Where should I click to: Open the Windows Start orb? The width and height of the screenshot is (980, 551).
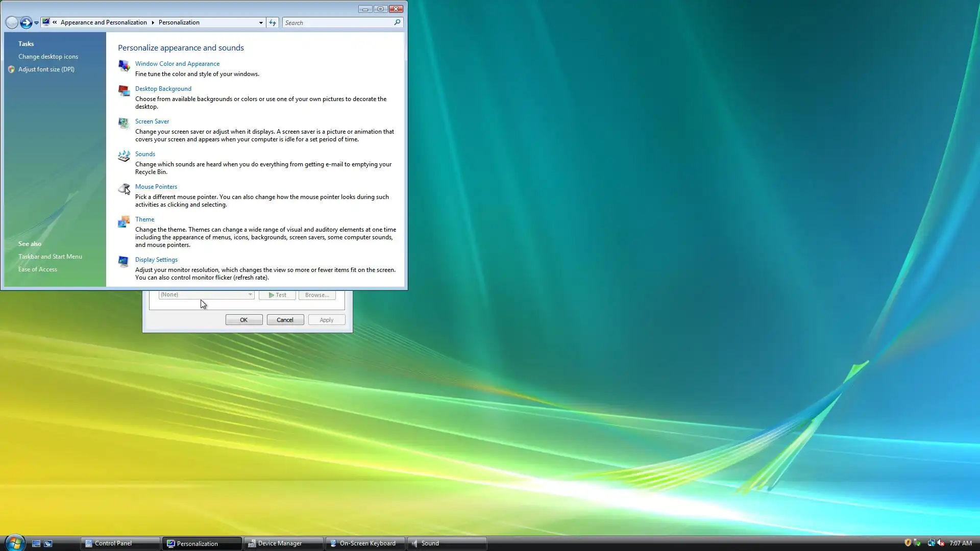click(x=14, y=543)
